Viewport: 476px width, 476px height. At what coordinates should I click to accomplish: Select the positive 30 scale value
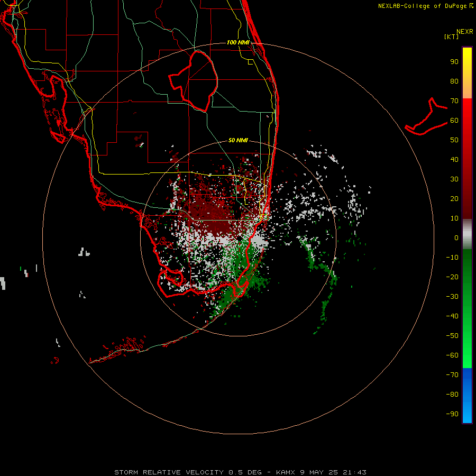pyautogui.click(x=454, y=179)
